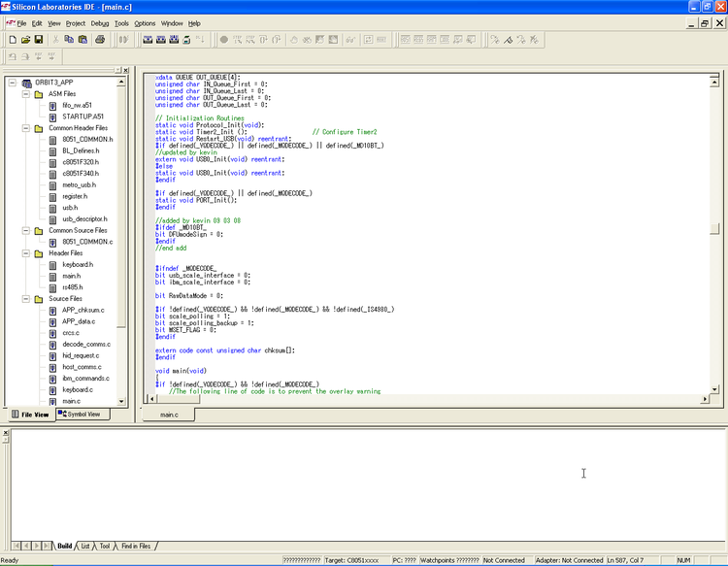Save the file using the floppy disk icon
728x566 pixels.
coord(38,40)
